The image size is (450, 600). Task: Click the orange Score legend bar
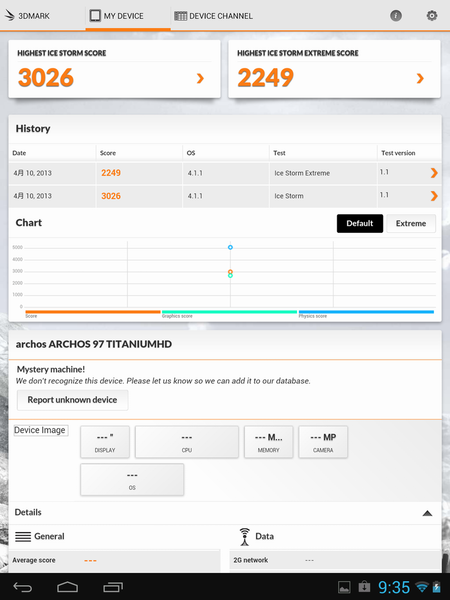pos(93,312)
